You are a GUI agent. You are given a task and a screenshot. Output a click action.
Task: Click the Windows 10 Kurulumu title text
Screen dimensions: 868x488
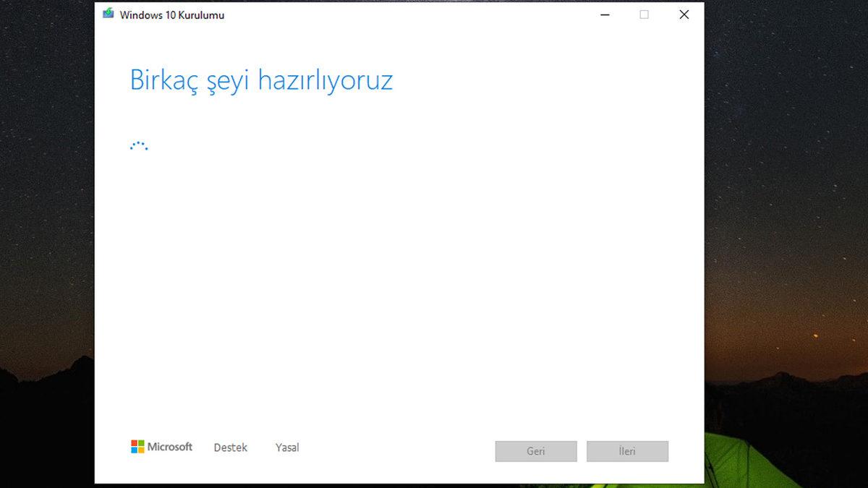[x=171, y=14]
